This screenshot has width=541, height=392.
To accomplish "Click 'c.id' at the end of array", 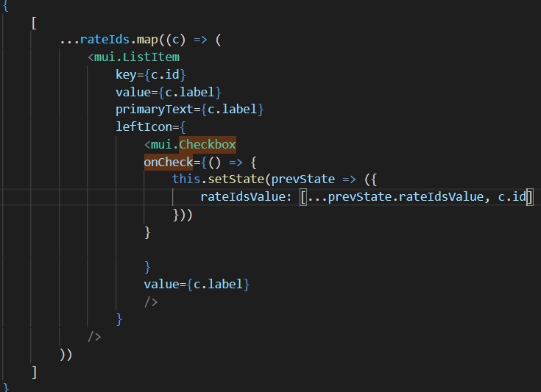I will pyautogui.click(x=512, y=197).
